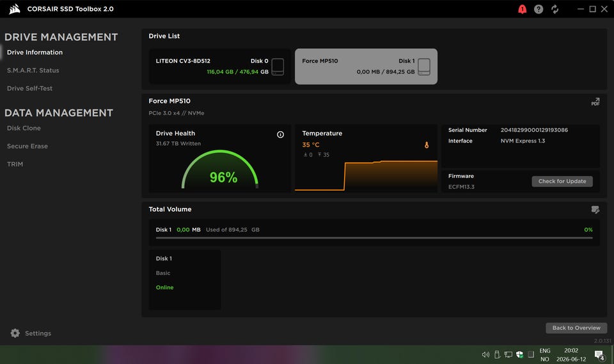
Task: Open the Secure Erase option
Action: tap(28, 146)
